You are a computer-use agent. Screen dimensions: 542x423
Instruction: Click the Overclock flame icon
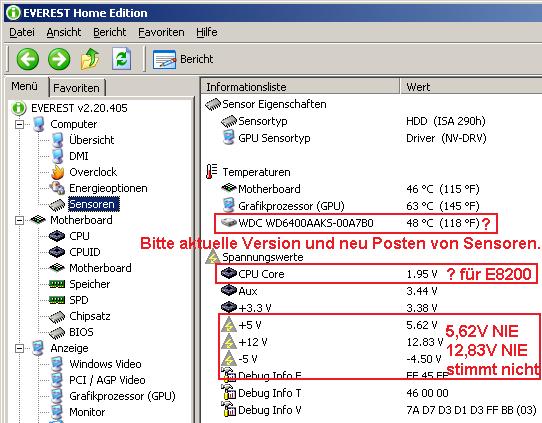tap(57, 172)
